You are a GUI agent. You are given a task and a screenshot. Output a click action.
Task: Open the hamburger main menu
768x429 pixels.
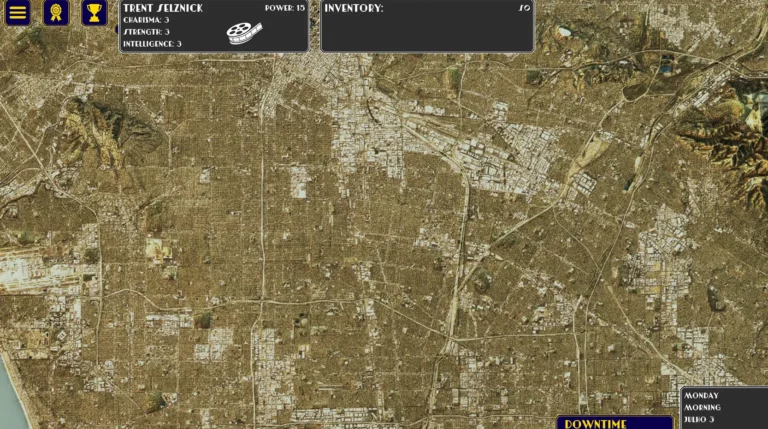pos(17,13)
